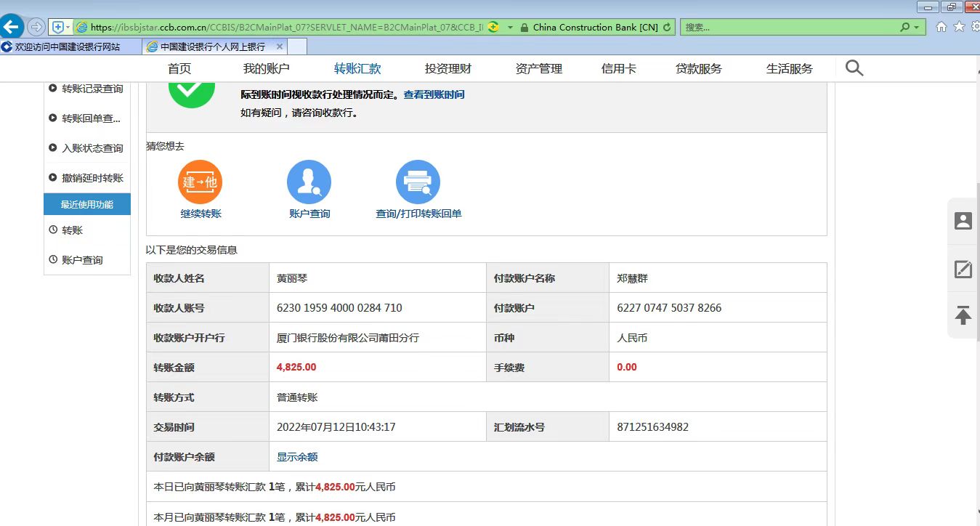Open 信用卡 menu
This screenshot has height=526, width=980.
[x=619, y=69]
